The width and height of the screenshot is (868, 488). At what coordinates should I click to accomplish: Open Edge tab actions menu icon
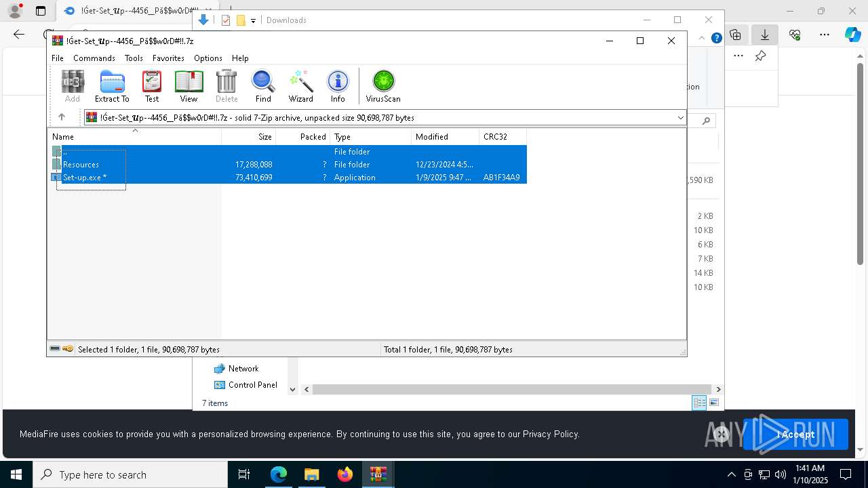click(x=41, y=11)
